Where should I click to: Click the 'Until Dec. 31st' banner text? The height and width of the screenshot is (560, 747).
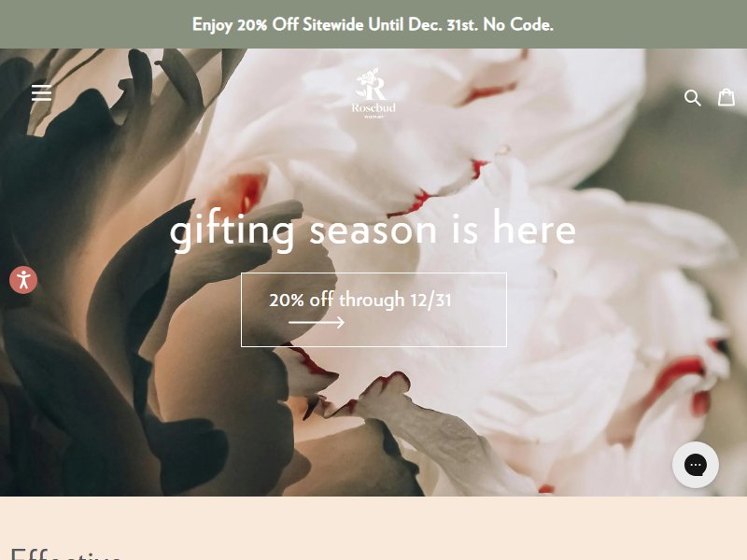[423, 24]
